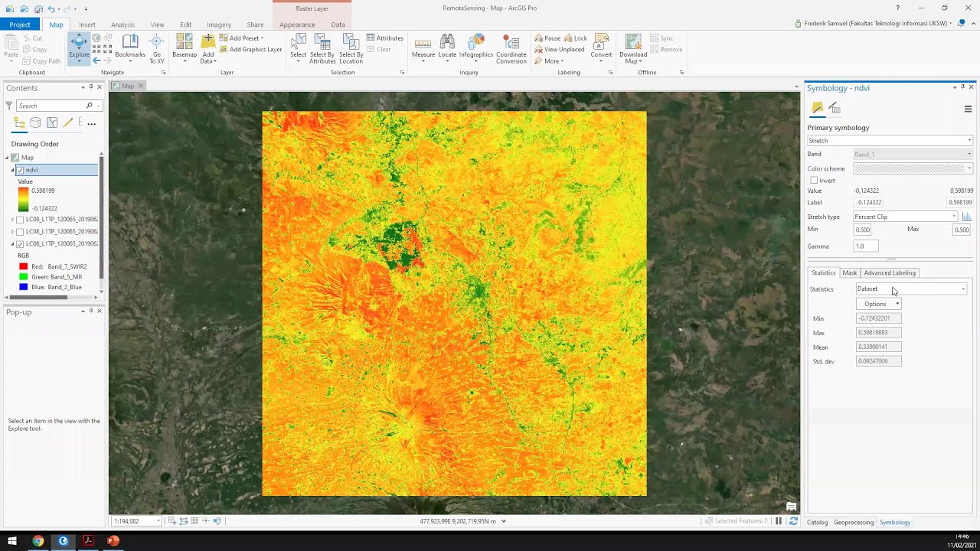The image size is (980, 551).
Task: Switch to the Catalog pane tab
Action: pyautogui.click(x=817, y=522)
